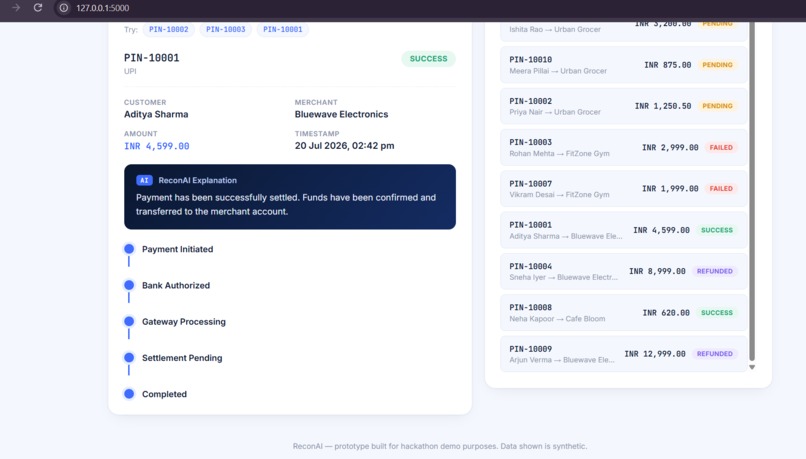Click the FAILED badge on PIN-10003
806x459 pixels.
721,148
